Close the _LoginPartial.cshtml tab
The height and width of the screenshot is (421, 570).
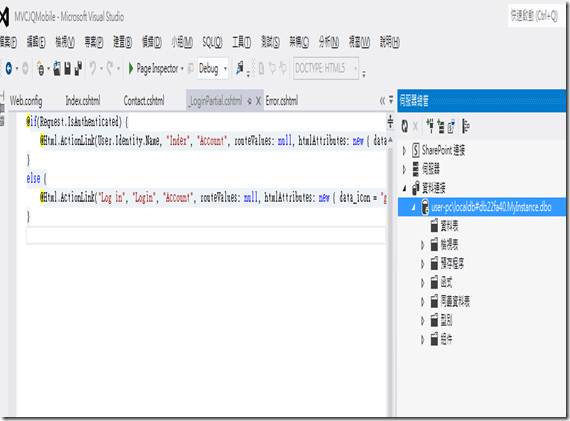tap(258, 101)
